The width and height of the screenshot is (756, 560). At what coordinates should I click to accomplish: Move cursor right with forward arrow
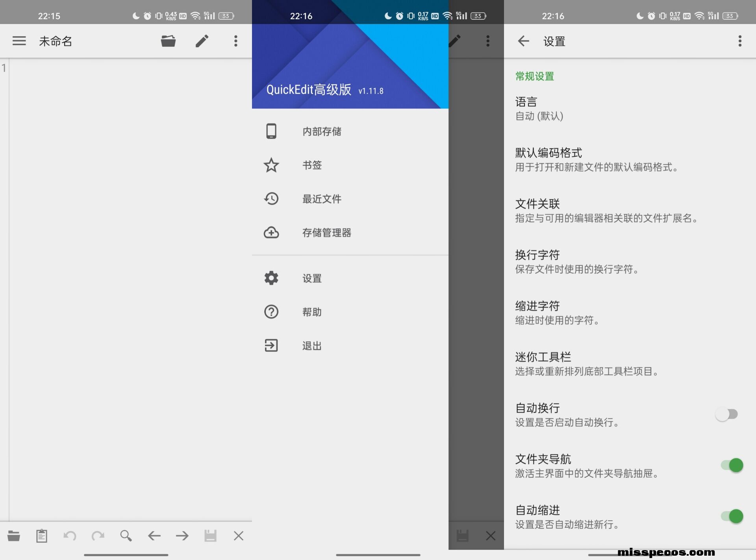click(x=182, y=536)
